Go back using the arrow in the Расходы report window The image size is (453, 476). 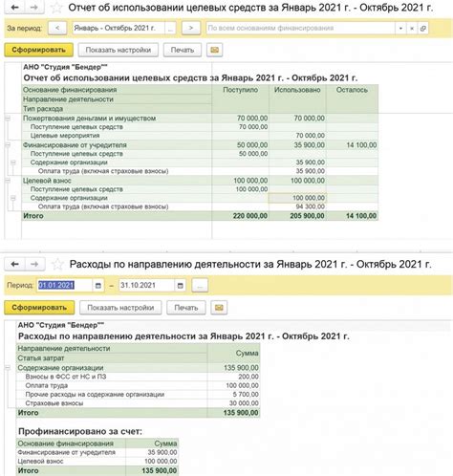tap(14, 264)
